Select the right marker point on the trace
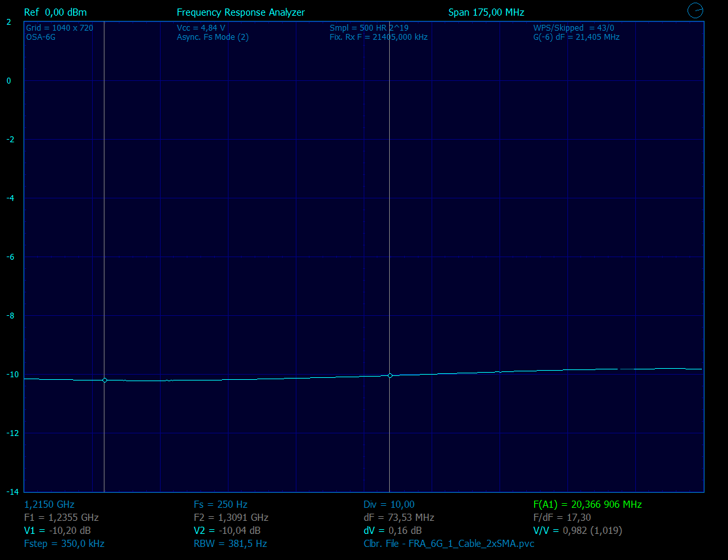 tap(390, 375)
